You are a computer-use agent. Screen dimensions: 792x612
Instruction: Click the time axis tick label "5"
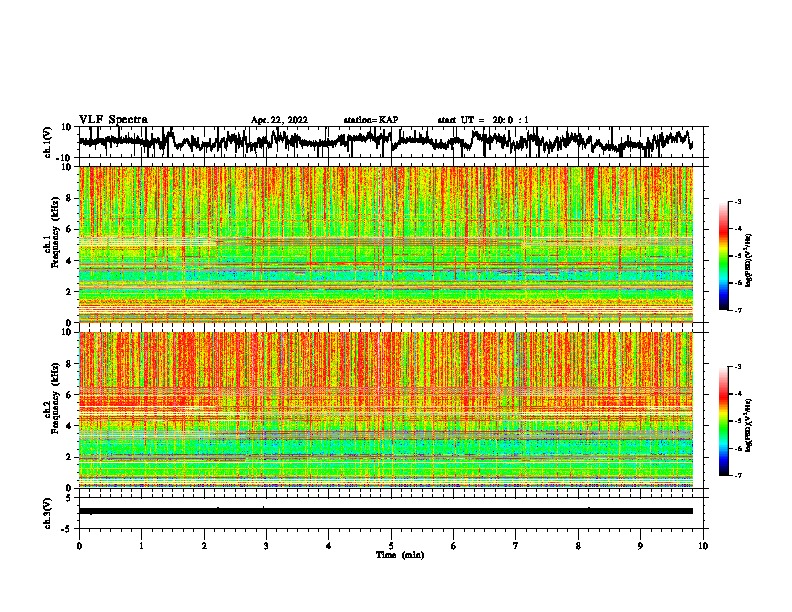391,546
